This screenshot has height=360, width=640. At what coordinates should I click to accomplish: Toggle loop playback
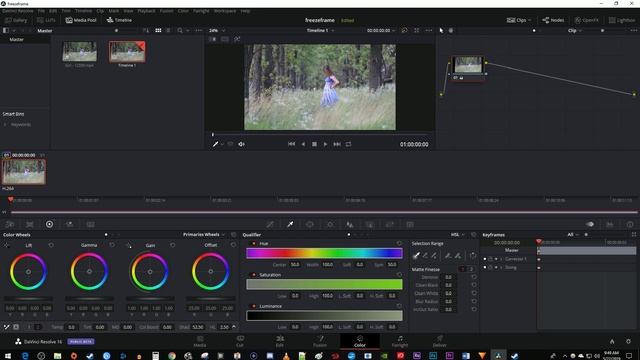tap(348, 144)
